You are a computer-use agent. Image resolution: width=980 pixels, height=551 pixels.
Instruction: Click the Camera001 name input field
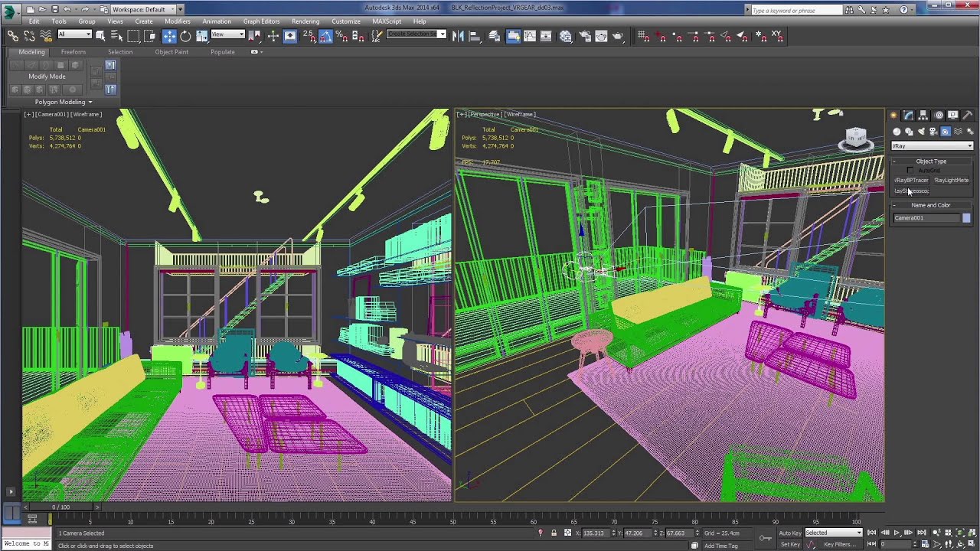pyautogui.click(x=926, y=218)
